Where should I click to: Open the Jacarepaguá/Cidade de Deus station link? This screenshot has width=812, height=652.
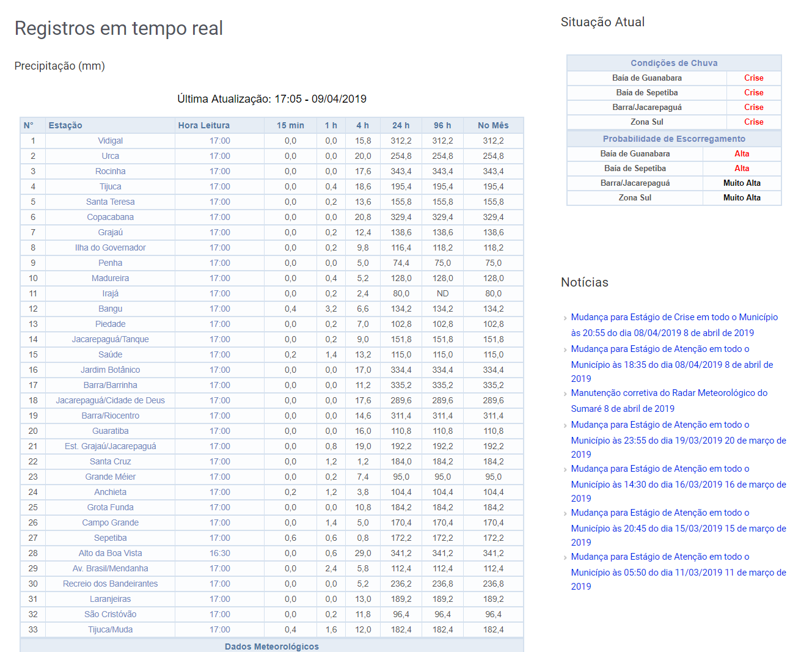tap(110, 400)
